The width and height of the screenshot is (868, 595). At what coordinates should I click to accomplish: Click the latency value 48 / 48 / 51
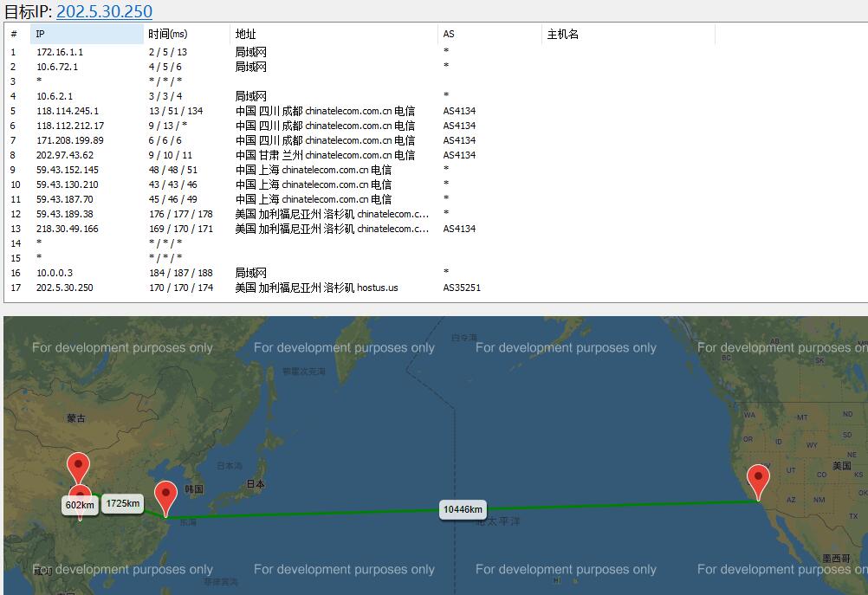tap(172, 170)
